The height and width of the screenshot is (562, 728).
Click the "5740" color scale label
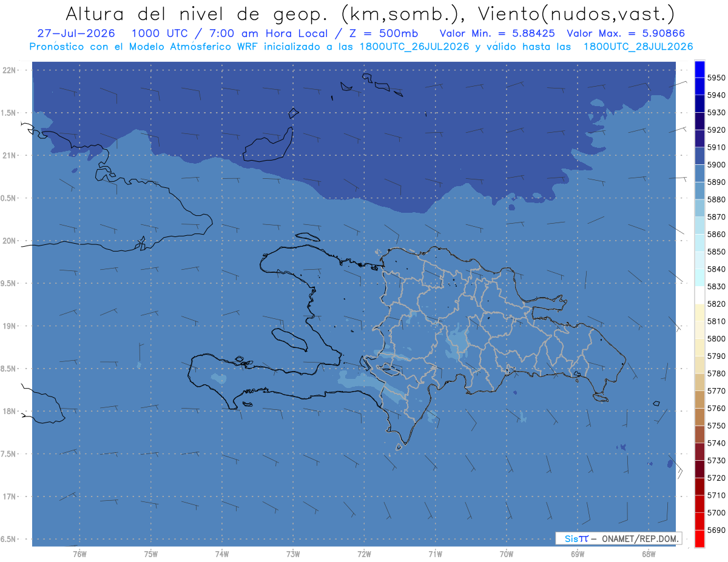pos(716,443)
